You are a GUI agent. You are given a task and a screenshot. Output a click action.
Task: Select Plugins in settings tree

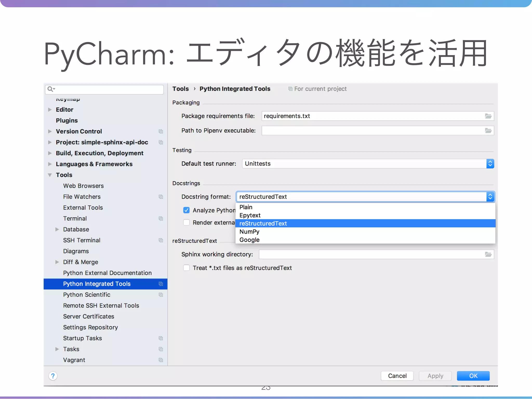tap(67, 121)
